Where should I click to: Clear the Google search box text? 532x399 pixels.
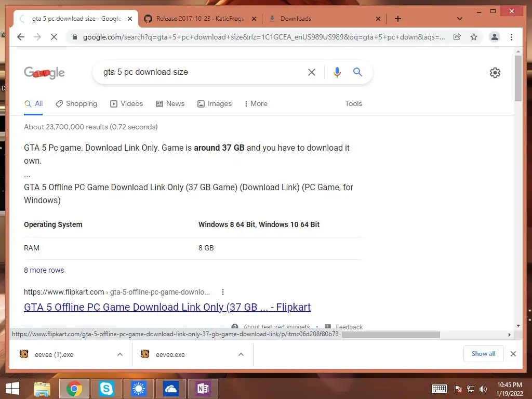[x=312, y=72]
